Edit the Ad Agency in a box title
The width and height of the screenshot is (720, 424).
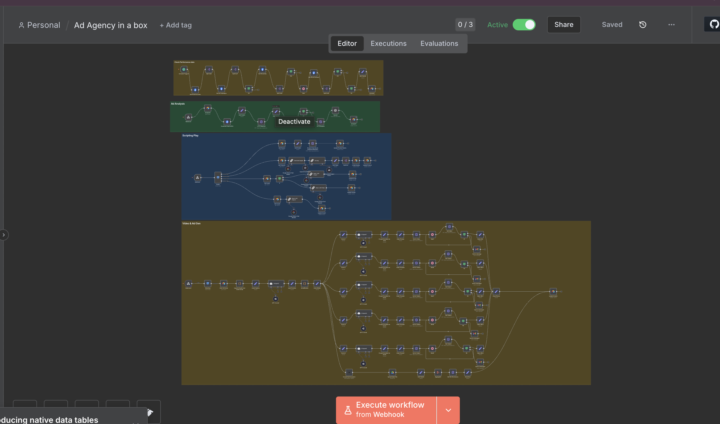pos(110,25)
